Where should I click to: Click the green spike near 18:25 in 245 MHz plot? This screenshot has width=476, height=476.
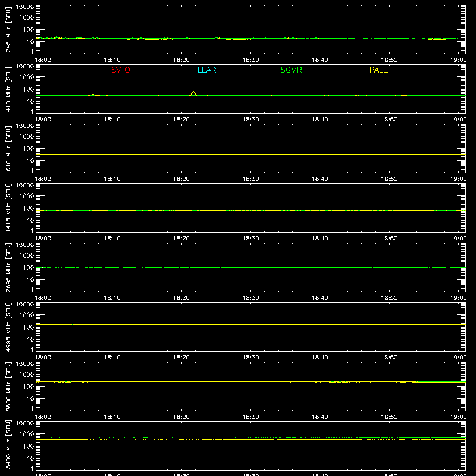pyautogui.click(x=217, y=37)
